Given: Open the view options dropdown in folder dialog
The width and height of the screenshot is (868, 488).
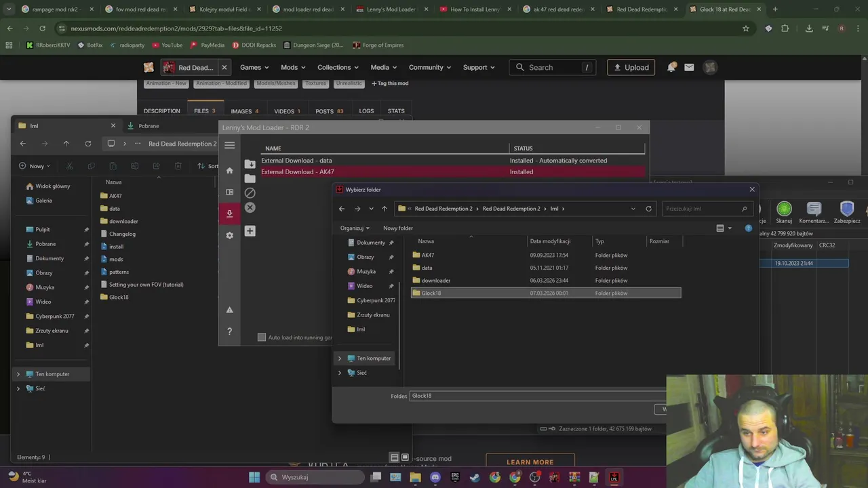Looking at the screenshot, I should pyautogui.click(x=730, y=228).
